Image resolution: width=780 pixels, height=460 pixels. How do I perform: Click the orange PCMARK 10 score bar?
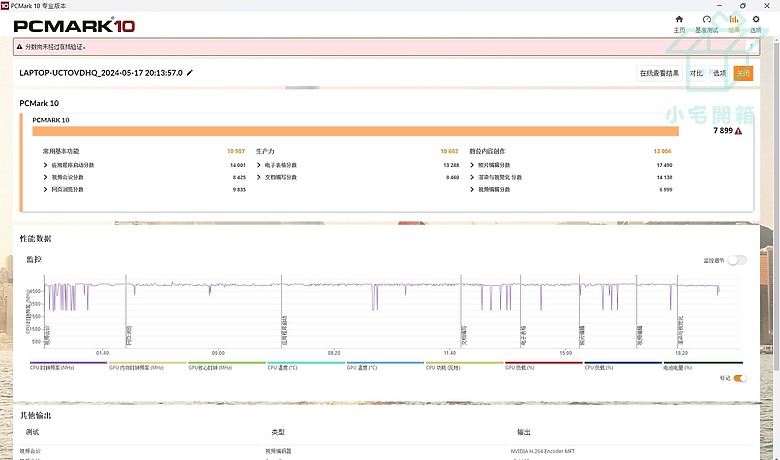point(355,131)
